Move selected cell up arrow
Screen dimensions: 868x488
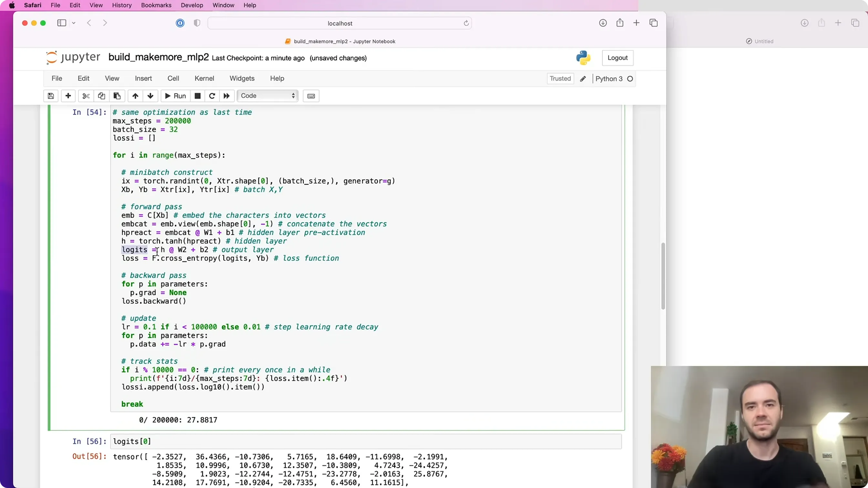[135, 96]
